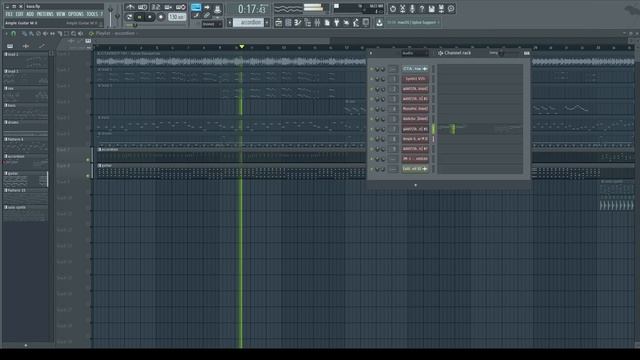
Task: Click the time display showing 0:17
Action: coord(252,9)
